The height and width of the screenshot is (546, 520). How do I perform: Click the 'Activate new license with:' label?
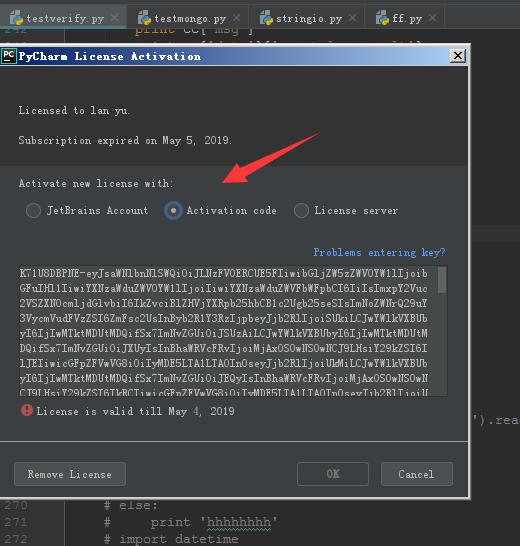tap(95, 183)
